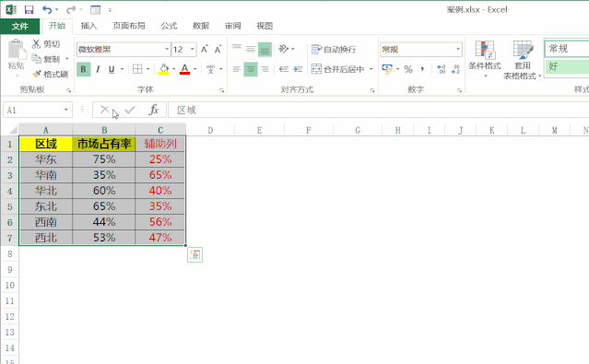Open Conditional Formatting (条件格式)
The height and width of the screenshot is (364, 589).
coord(485,58)
